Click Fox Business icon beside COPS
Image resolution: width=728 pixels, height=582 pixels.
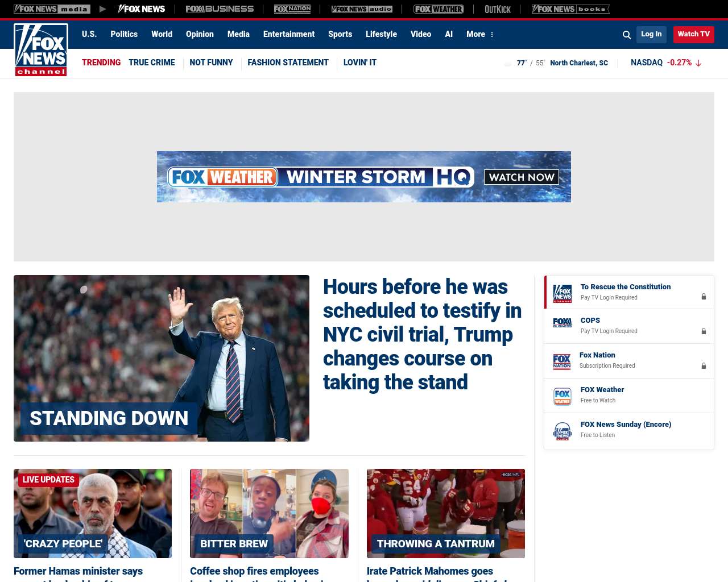point(562,323)
